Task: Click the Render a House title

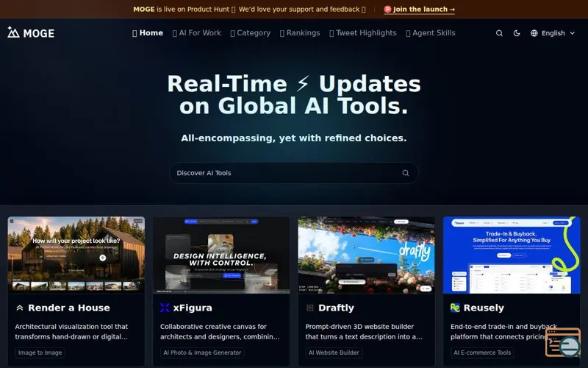Action: (x=69, y=308)
